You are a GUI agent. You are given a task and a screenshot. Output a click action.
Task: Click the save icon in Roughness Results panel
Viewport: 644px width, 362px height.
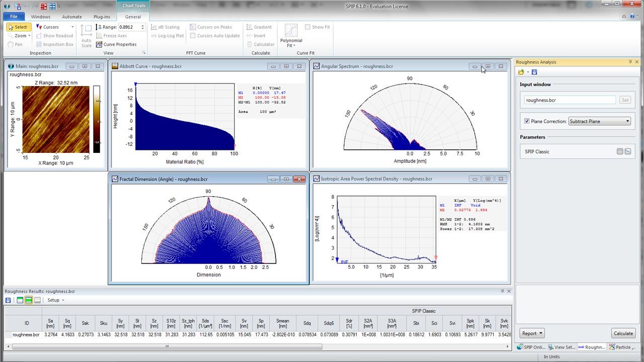pyautogui.click(x=7, y=300)
